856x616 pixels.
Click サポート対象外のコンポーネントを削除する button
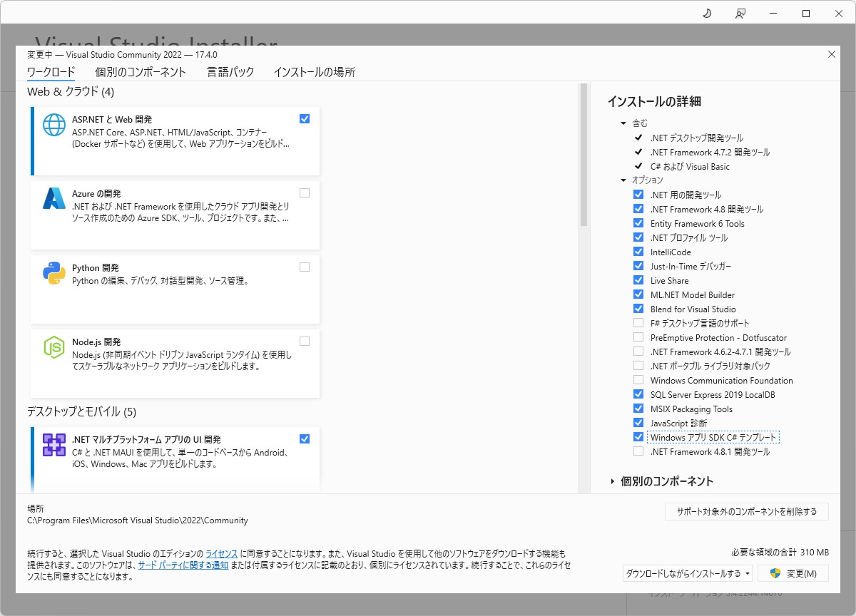(746, 511)
